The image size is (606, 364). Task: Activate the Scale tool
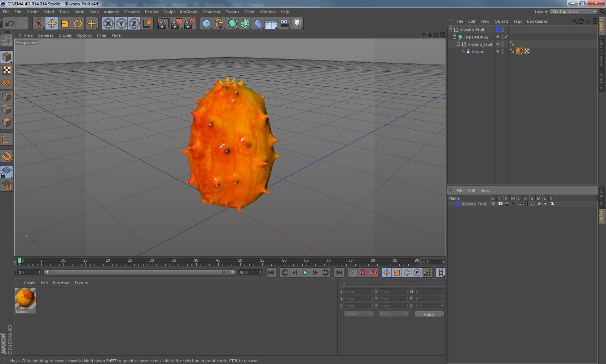[65, 24]
